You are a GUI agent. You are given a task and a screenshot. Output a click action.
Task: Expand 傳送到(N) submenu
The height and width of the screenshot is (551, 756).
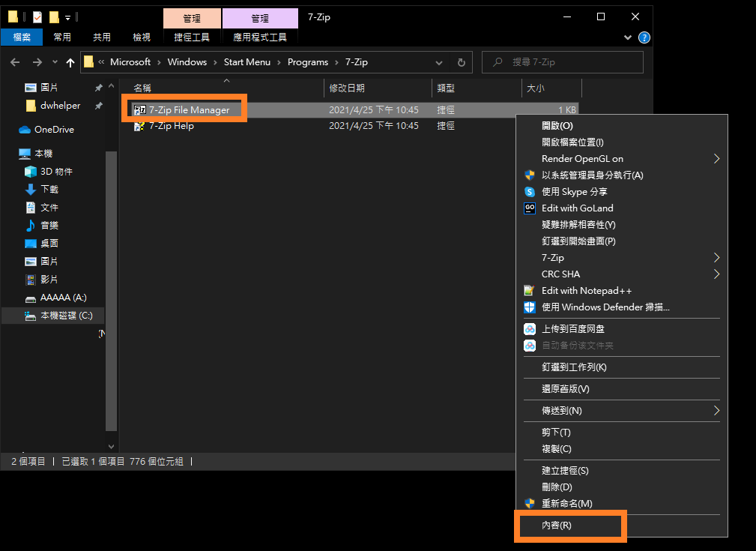pos(621,411)
